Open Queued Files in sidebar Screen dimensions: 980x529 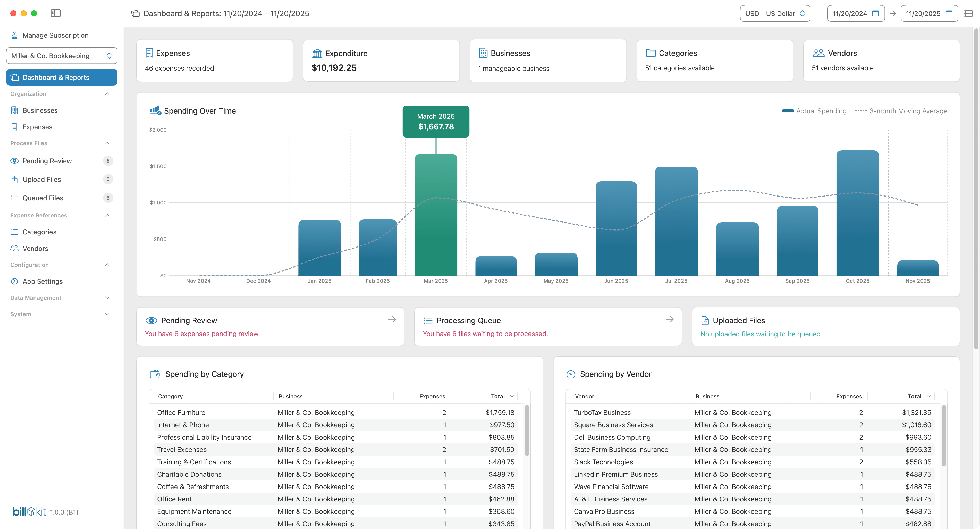pos(43,198)
